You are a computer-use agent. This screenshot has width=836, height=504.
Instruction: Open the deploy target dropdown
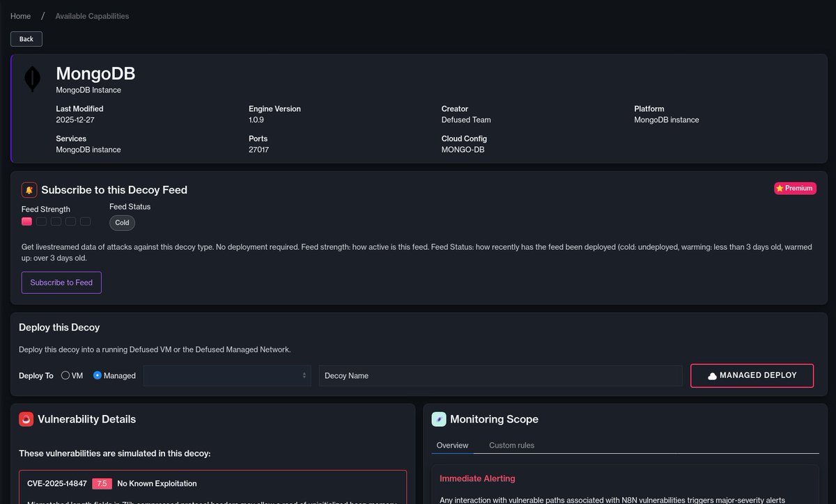coord(227,375)
